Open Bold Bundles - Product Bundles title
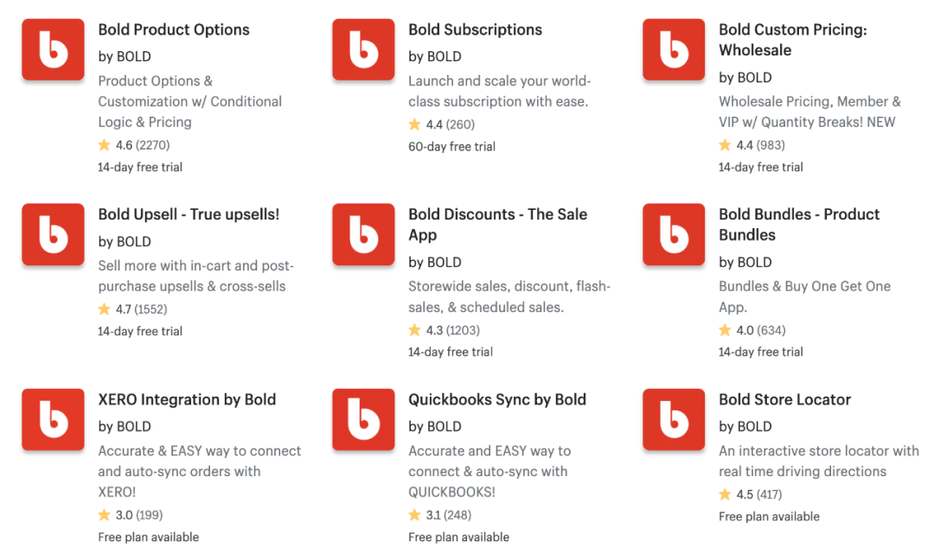Screen dimensions: 934x560 point(799,225)
